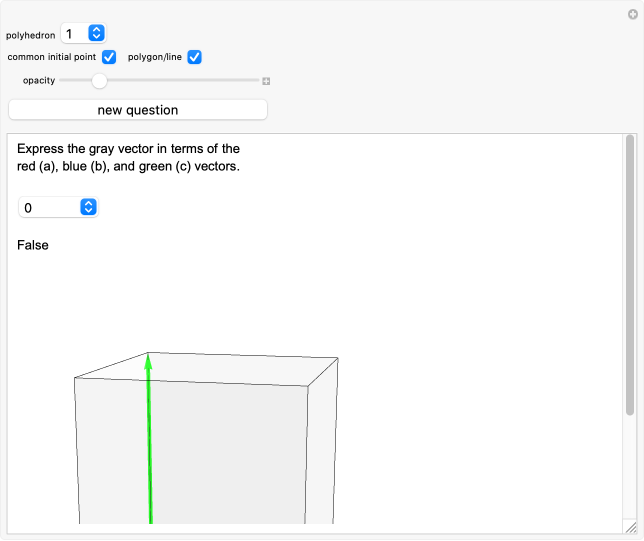The width and height of the screenshot is (644, 541).
Task: Click the green vector shaft
Action: 150,450
